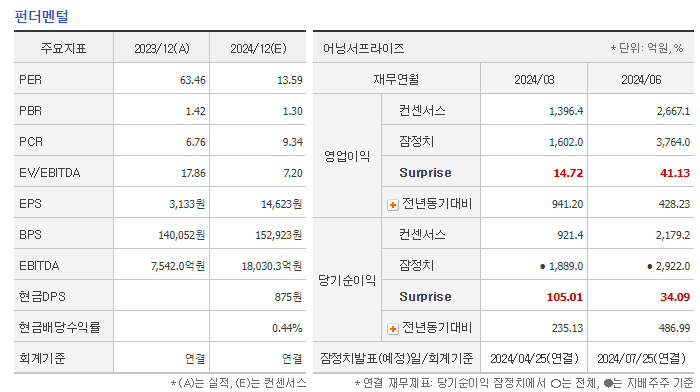Click red Surprise value 105.01
700x392 pixels.
pyautogui.click(x=565, y=297)
